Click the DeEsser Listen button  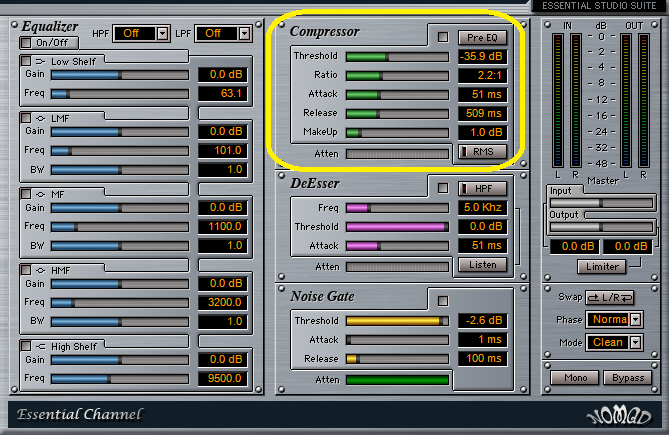(x=482, y=265)
